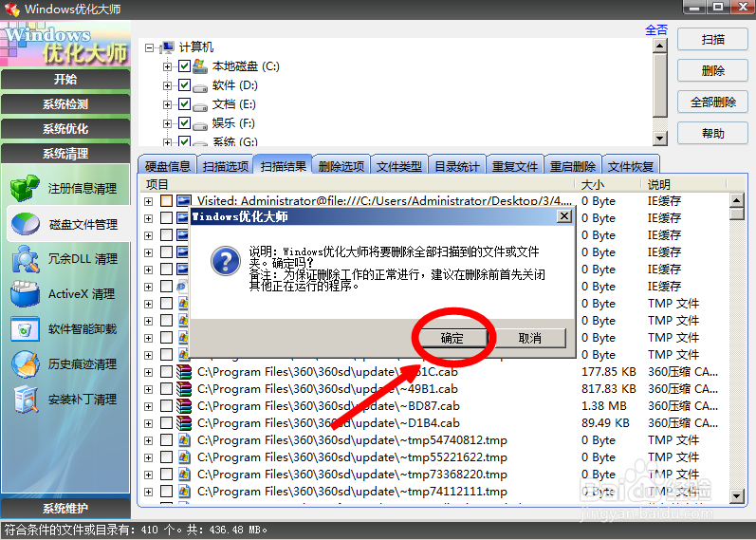Viewport: 756px width, 540px height.
Task: Close the confirmation dialog with X
Action: click(563, 215)
